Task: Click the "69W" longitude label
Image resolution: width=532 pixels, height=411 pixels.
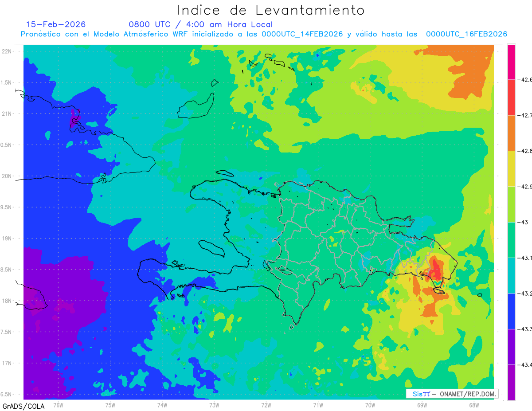Action: (x=422, y=405)
